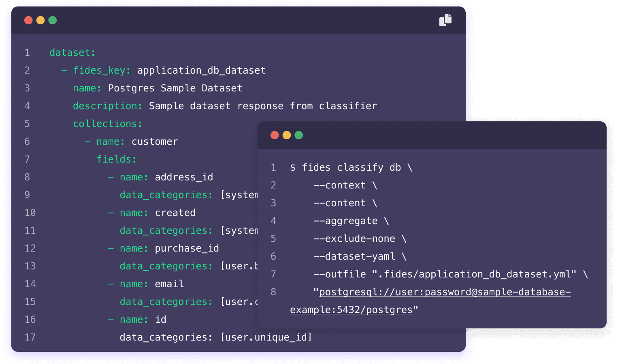
Task: Click "Postgres Sample Dataset" name value
Action: 175,88
